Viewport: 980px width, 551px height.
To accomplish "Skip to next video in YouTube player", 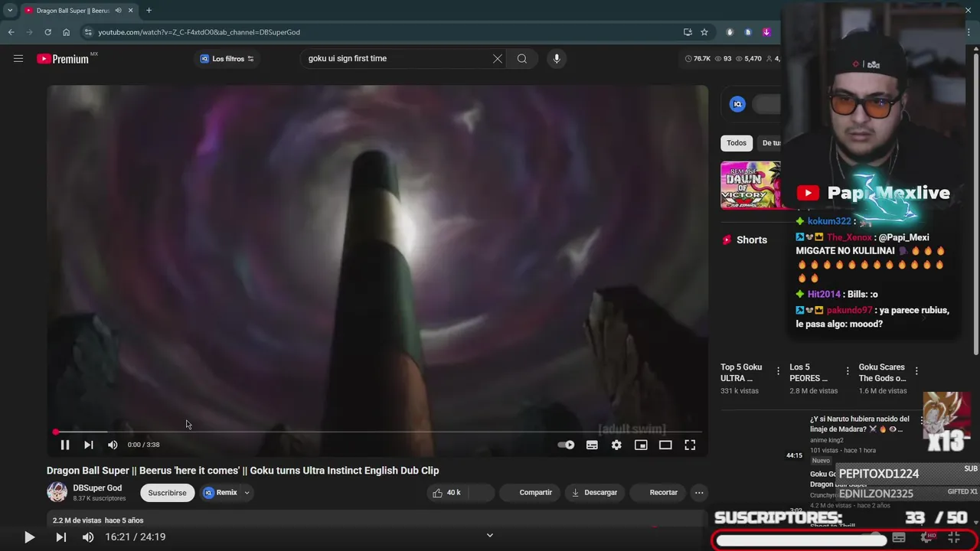I will pos(89,445).
